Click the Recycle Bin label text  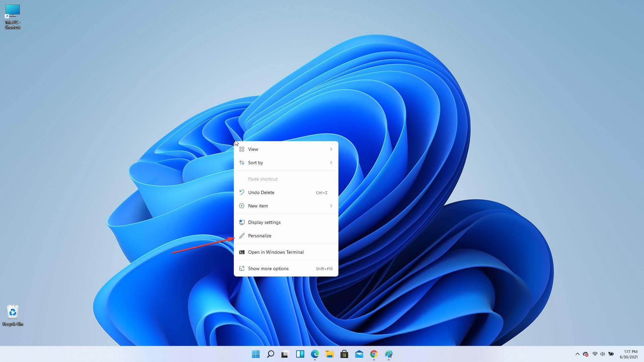point(13,324)
